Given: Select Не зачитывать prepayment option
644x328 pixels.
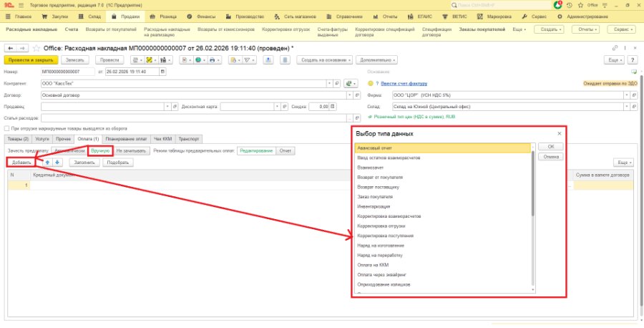Looking at the screenshot, I should point(131,151).
